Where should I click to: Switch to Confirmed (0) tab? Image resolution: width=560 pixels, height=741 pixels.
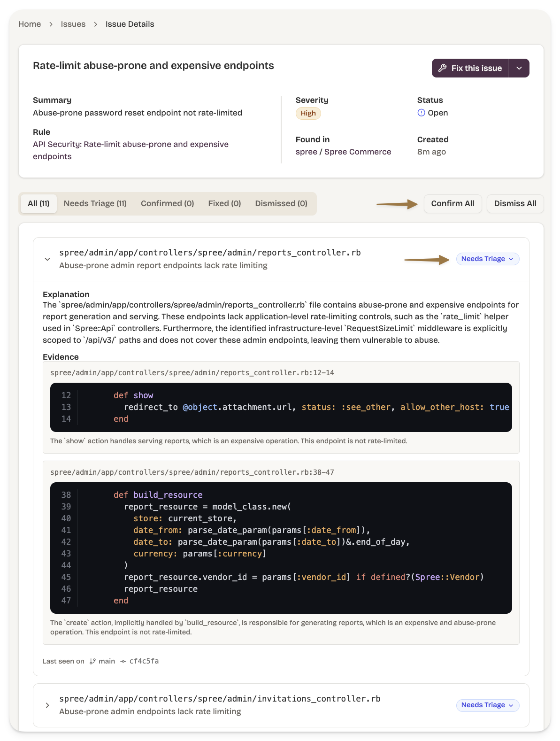click(x=168, y=203)
